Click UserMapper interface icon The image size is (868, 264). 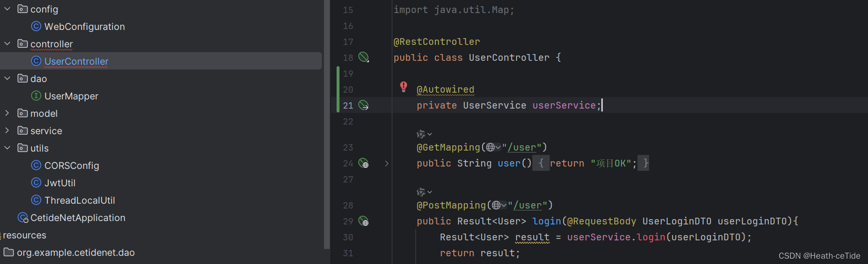click(36, 96)
